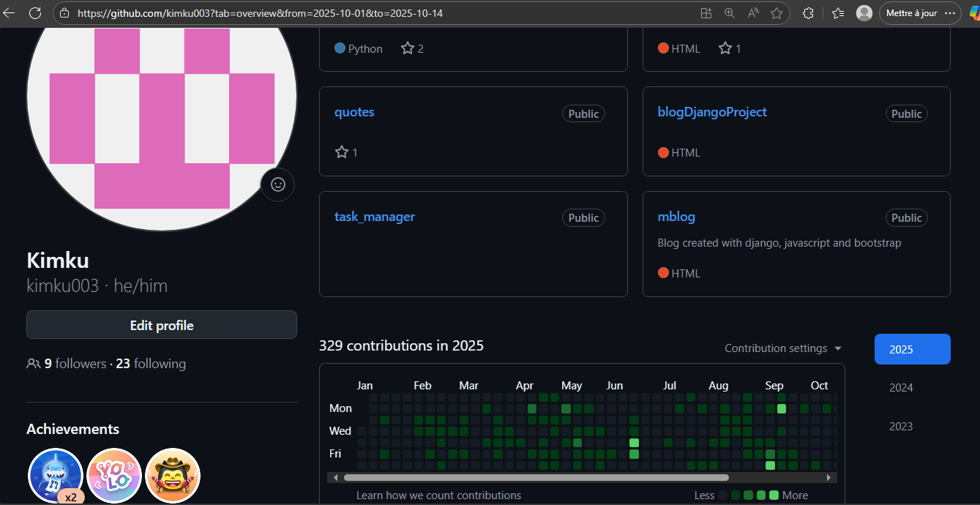Screen dimensions: 980x505
Task: Open the blogDjangoProject repository link
Action: coord(712,112)
